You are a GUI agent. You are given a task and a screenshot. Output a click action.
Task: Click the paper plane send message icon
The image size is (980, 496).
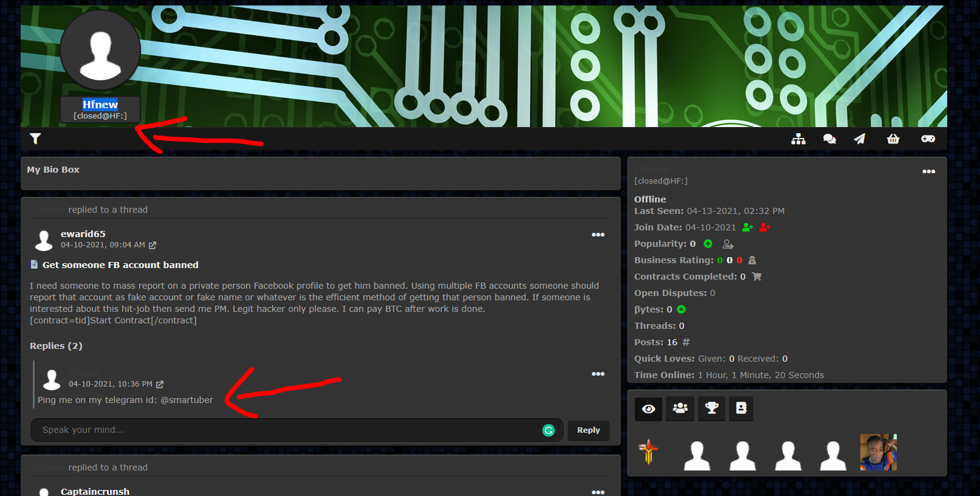[859, 139]
